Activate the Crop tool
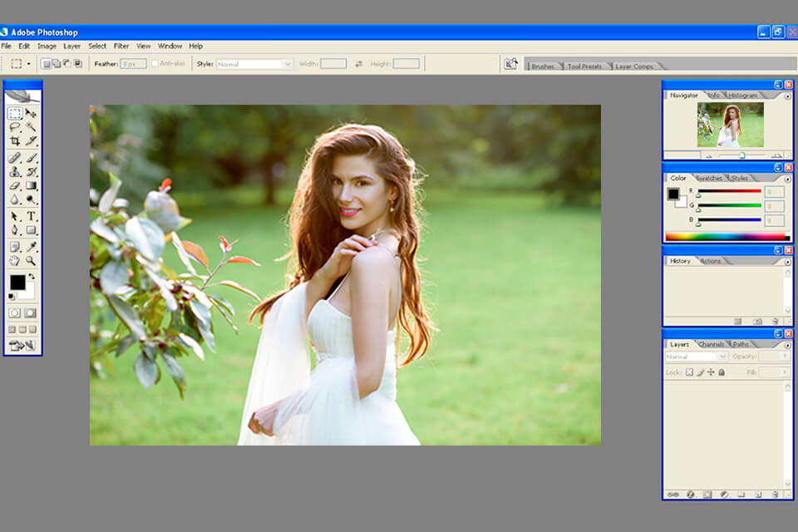 point(15,141)
